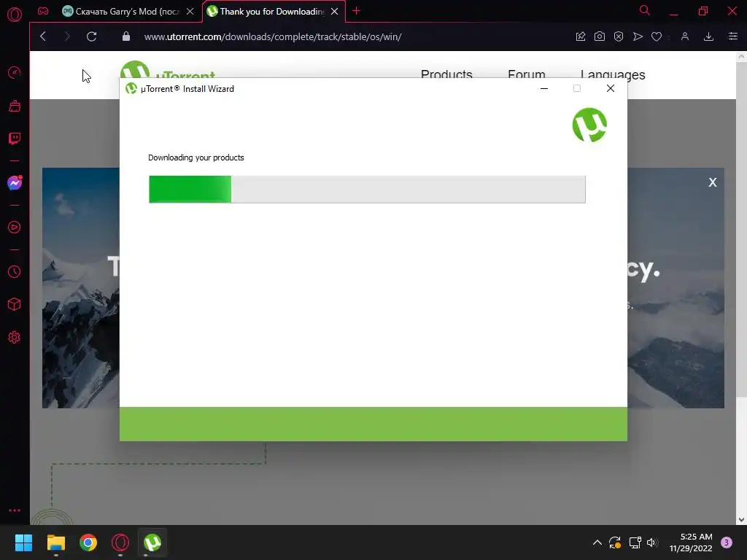Open the Forum link on uTorrent site

tap(527, 74)
